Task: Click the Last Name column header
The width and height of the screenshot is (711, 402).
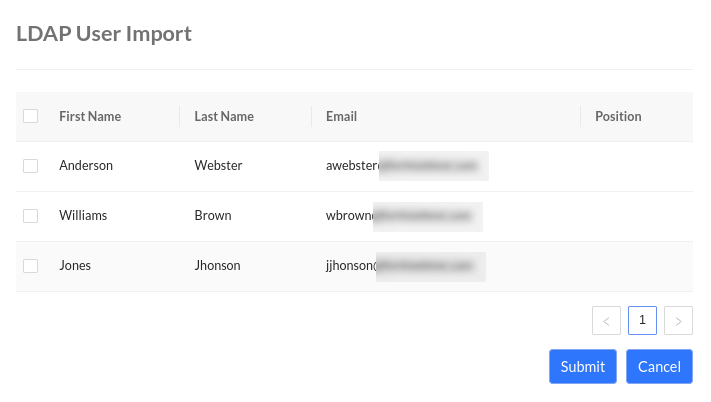Action: point(224,116)
